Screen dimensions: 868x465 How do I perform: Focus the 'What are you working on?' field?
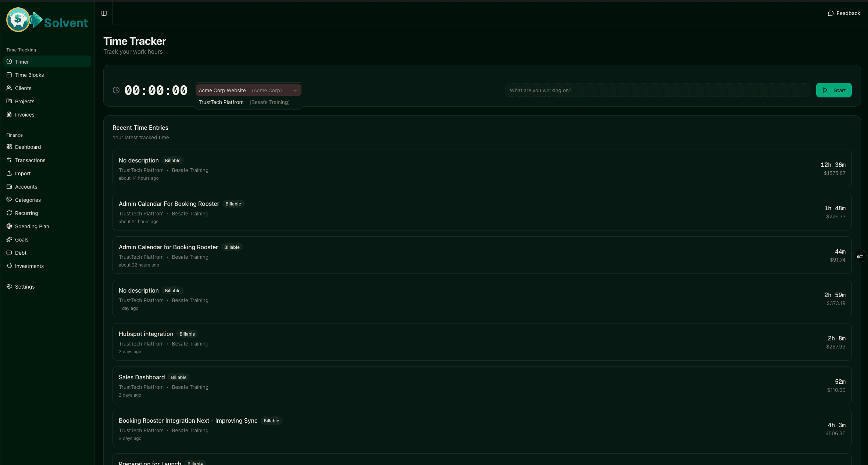[x=658, y=90]
